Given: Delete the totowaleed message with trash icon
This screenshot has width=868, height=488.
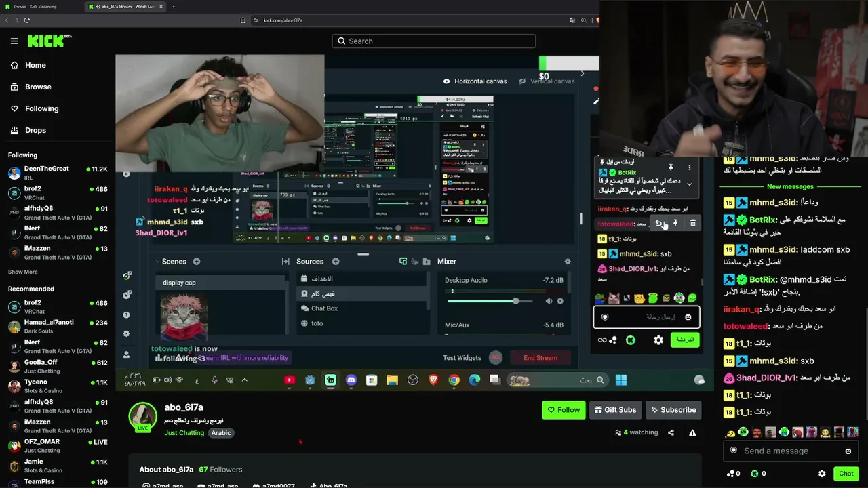Looking at the screenshot, I should click(692, 223).
